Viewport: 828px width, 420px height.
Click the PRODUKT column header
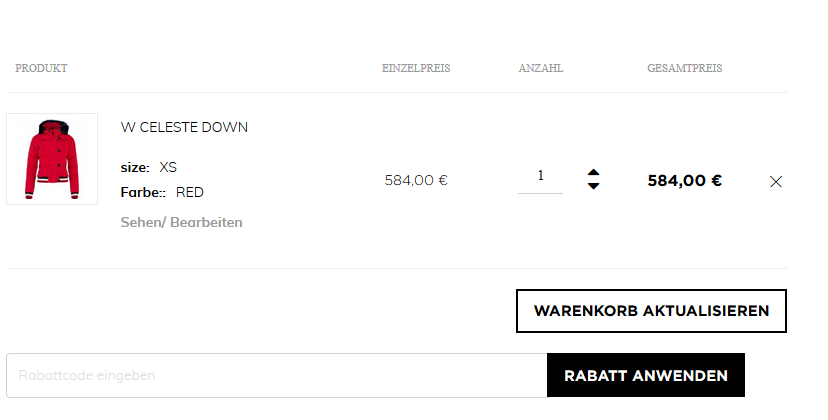click(41, 68)
